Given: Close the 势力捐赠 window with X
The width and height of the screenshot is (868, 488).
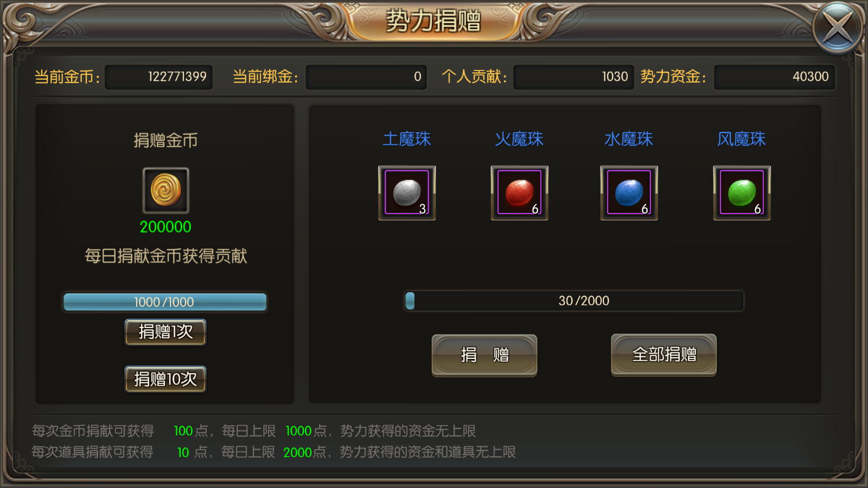Looking at the screenshot, I should coord(838,27).
